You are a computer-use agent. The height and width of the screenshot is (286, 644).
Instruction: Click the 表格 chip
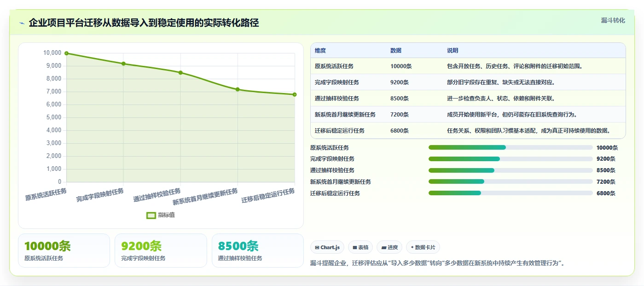(x=360, y=247)
